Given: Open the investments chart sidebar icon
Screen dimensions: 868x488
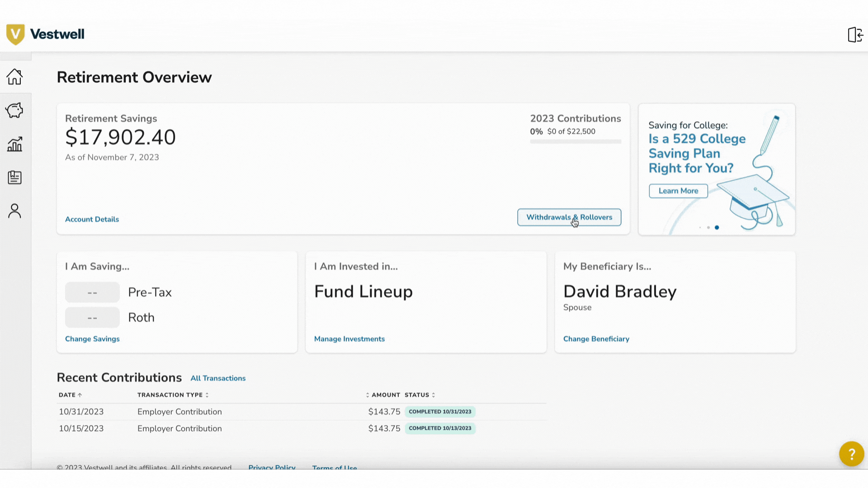Looking at the screenshot, I should 14,144.
